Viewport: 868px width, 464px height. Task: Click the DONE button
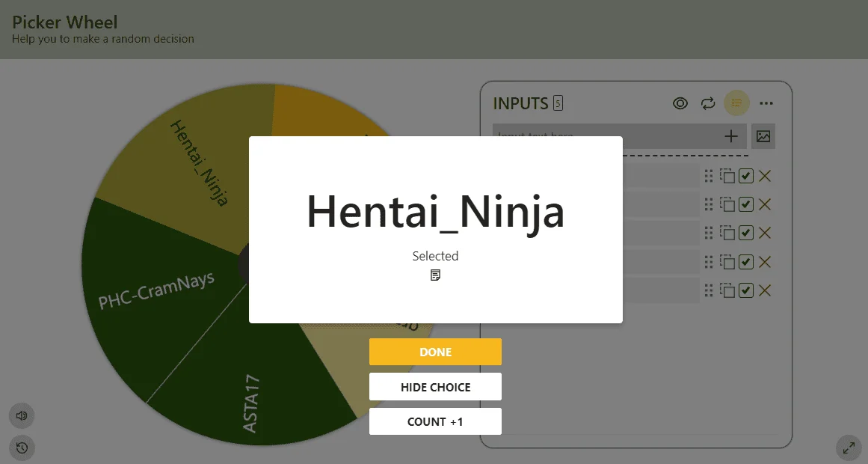435,352
